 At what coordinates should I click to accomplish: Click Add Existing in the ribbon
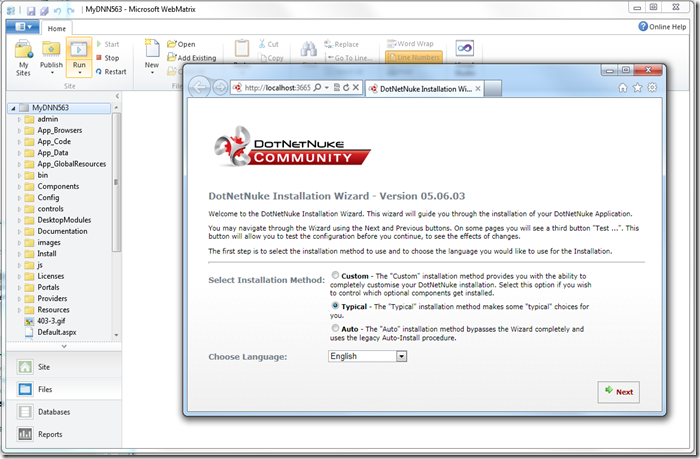[x=192, y=58]
